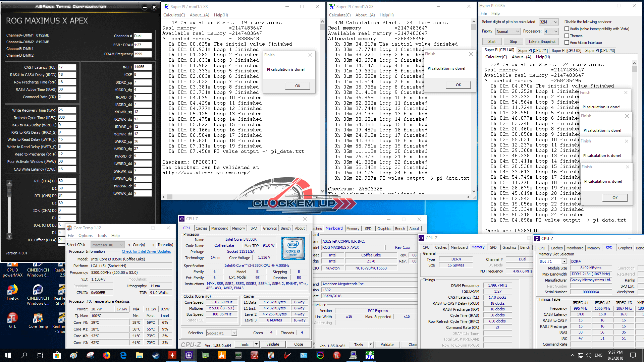Screen dimensions: 644x362
Task: Open Microsoft Store from the taskbar
Action: [x=57, y=355]
